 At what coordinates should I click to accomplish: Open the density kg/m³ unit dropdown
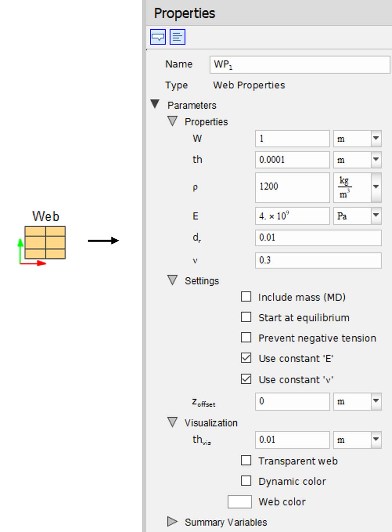click(x=376, y=187)
